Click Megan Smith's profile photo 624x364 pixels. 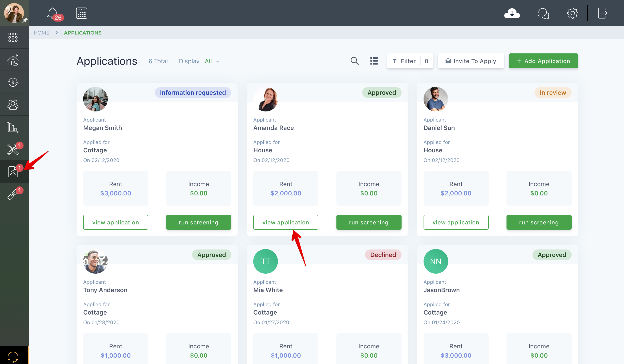(x=95, y=99)
